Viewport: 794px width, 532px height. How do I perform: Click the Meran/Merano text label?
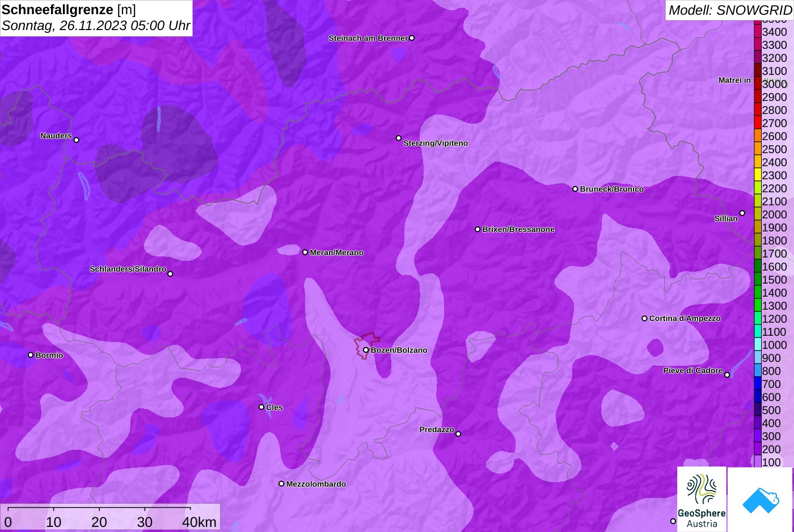(337, 252)
